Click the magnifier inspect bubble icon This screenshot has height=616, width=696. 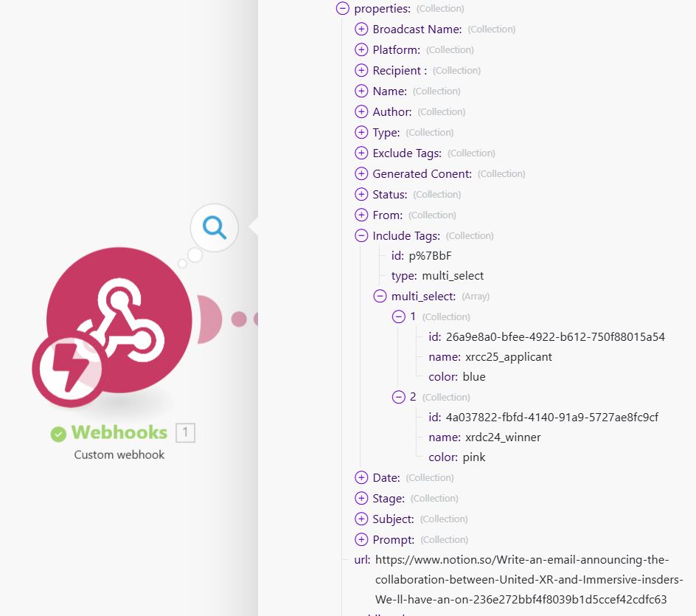pyautogui.click(x=215, y=227)
